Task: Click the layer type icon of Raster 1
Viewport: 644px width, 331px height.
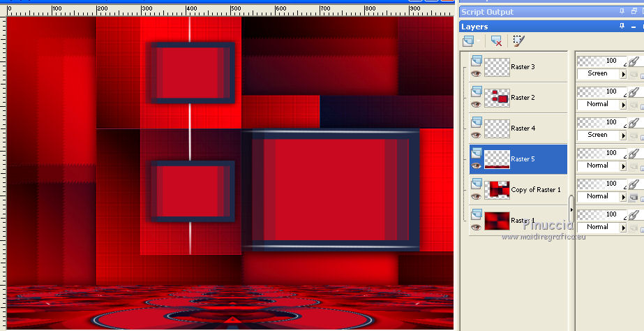Action: 476,214
